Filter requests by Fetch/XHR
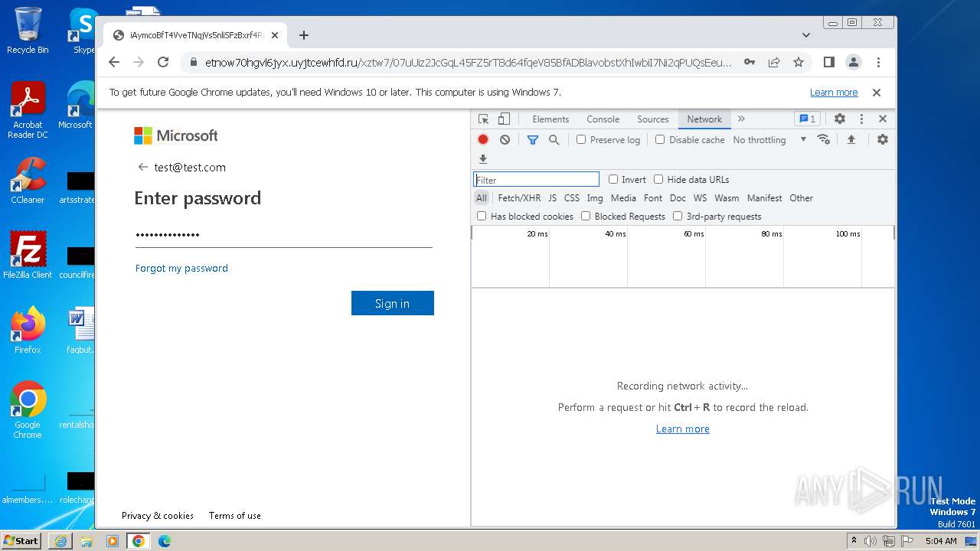 tap(519, 198)
